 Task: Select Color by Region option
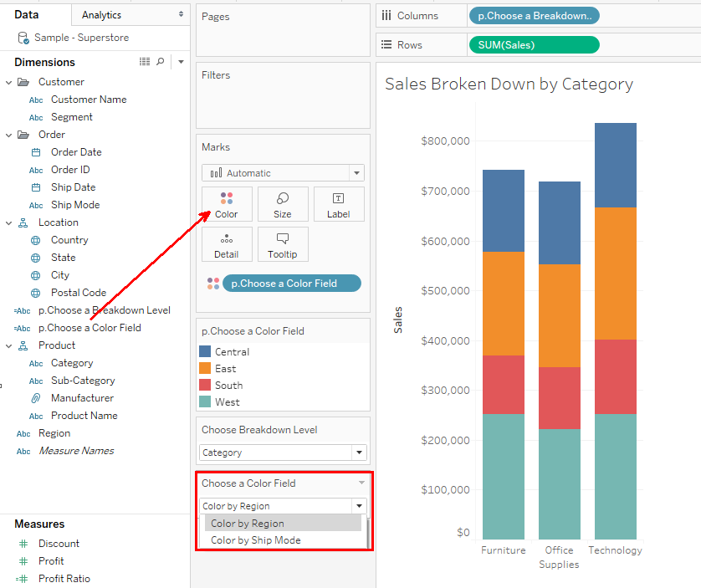(x=248, y=524)
